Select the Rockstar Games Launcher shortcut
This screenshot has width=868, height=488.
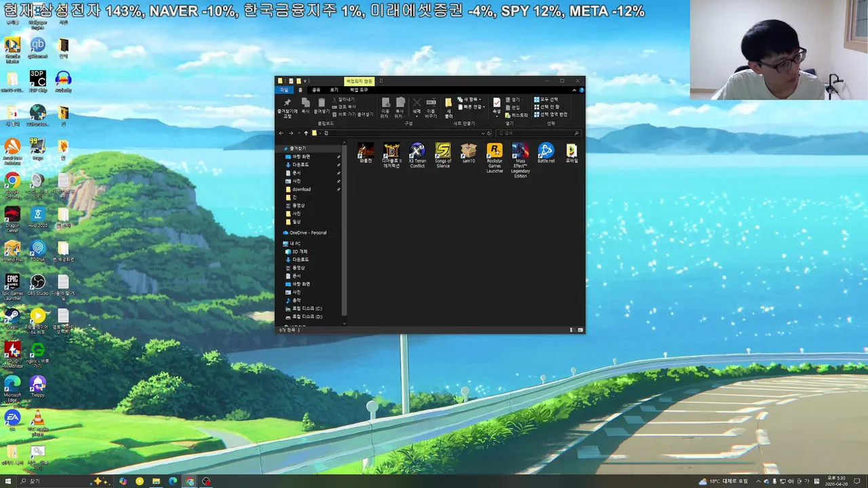(x=494, y=158)
